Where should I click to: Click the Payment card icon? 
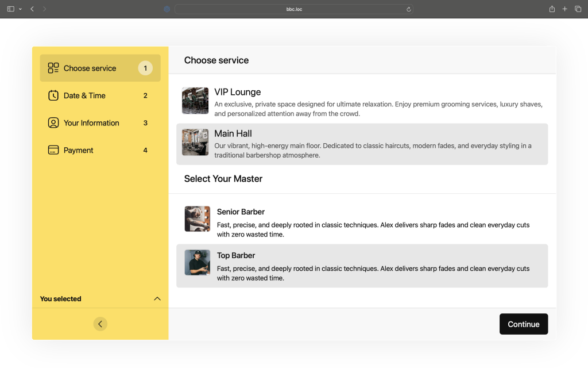pyautogui.click(x=53, y=150)
